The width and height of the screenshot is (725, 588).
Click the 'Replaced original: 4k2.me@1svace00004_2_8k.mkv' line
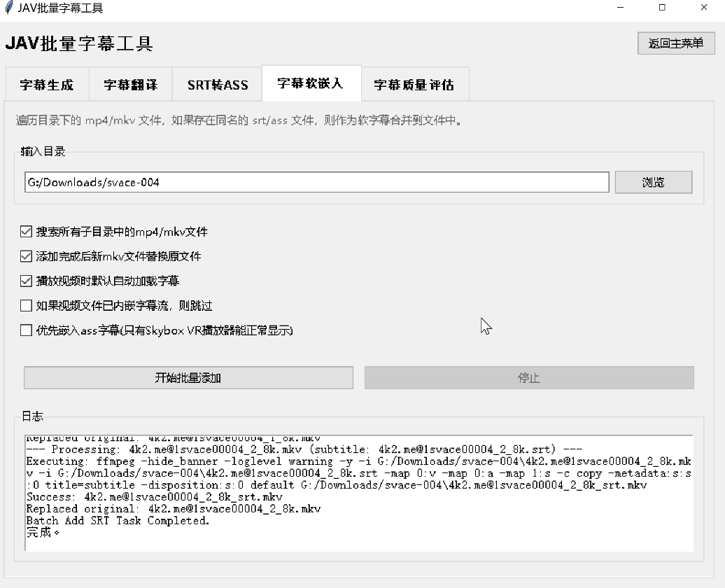click(x=174, y=509)
